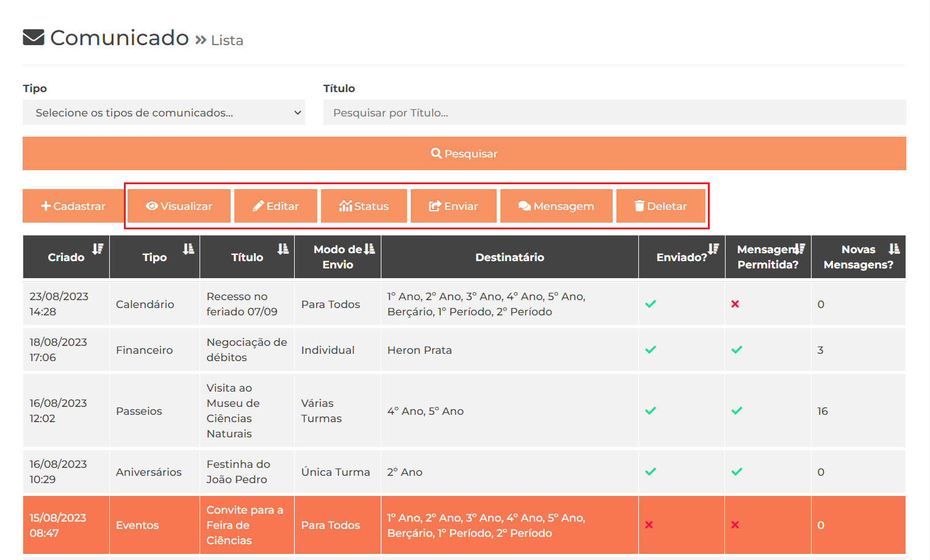This screenshot has height=560, width=930.
Task: Select the 18/08/2023 17:06 date cell
Action: point(66,350)
